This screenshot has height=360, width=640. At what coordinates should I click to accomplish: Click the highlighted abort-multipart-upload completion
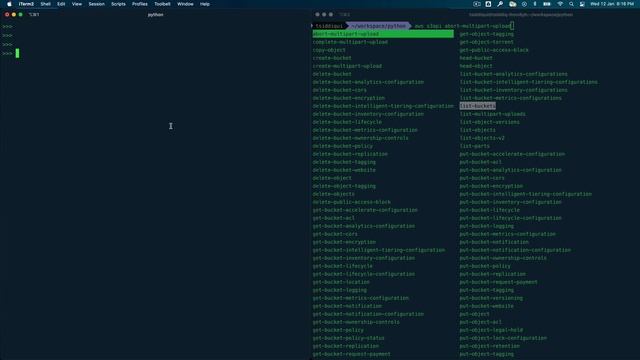(383, 34)
